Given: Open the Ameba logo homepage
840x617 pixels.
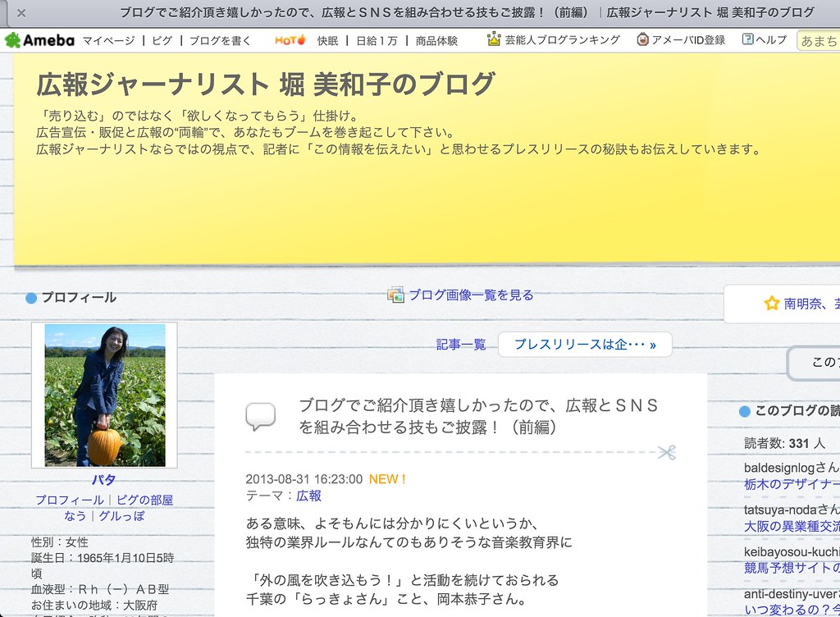Looking at the screenshot, I should 39,40.
